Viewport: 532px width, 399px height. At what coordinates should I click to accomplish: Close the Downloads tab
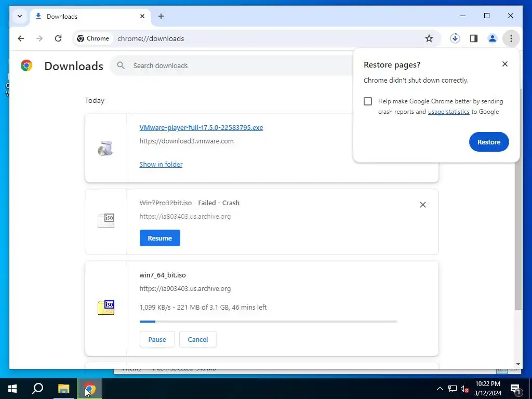tap(142, 16)
